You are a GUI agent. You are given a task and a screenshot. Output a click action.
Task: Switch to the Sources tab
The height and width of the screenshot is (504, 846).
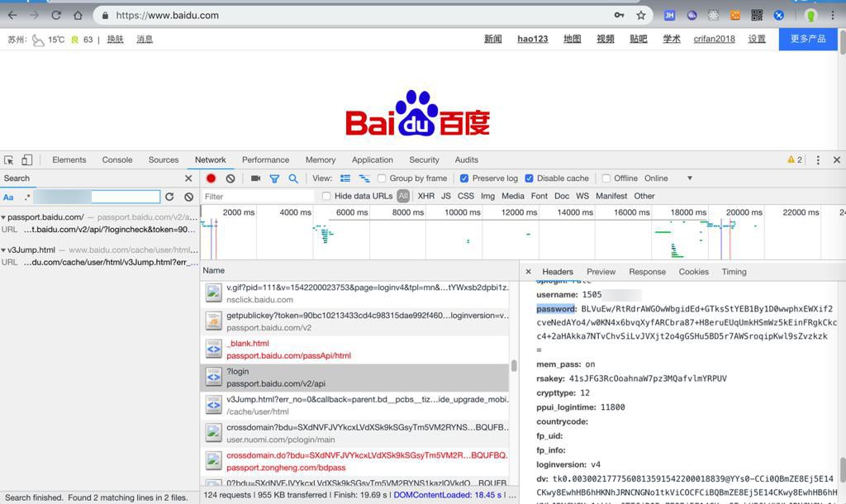[x=164, y=159]
